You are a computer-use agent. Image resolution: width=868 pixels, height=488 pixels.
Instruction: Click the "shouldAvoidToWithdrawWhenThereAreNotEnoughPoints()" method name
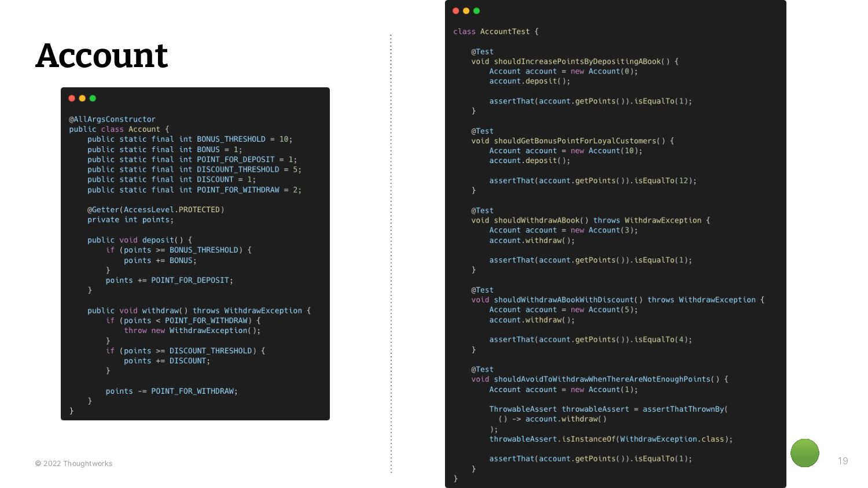[606, 379]
